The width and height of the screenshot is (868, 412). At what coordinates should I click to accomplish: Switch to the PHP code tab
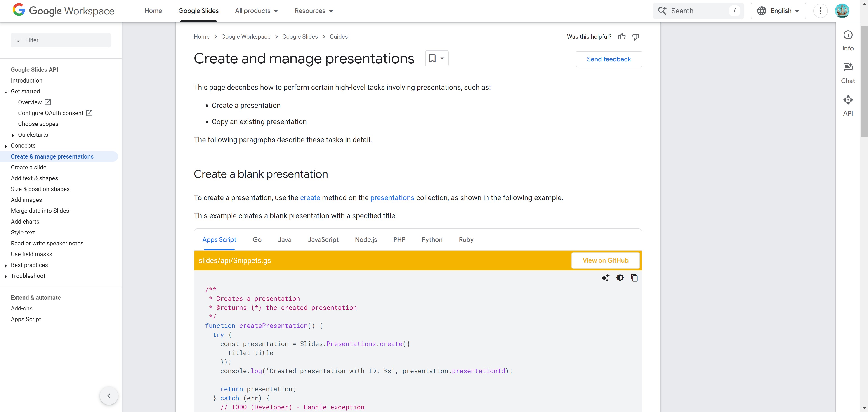point(399,240)
